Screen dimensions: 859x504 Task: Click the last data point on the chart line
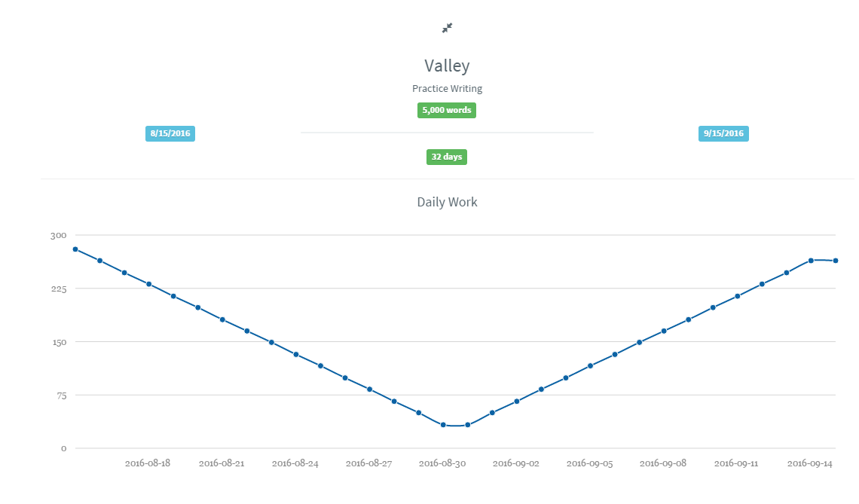836,261
